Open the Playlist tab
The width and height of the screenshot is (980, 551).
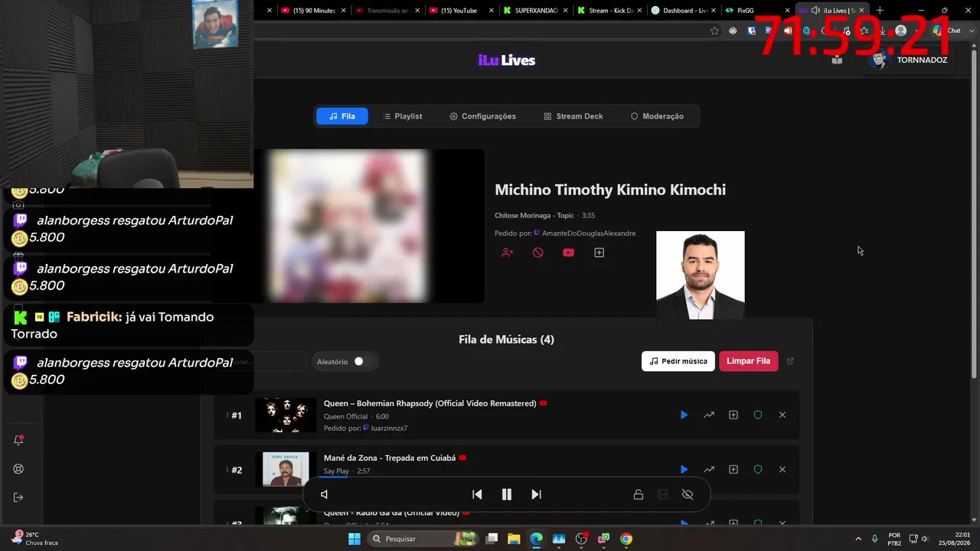403,116
